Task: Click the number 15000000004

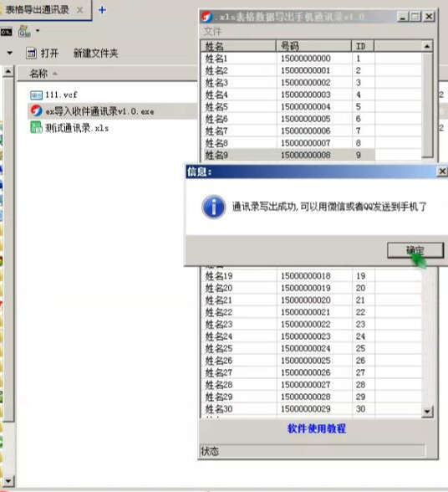Action: (x=306, y=107)
